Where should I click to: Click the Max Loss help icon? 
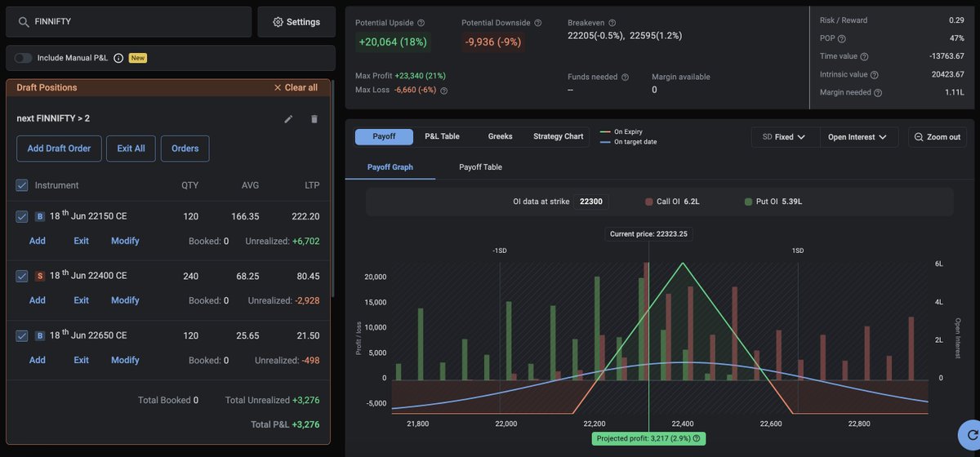pos(444,91)
